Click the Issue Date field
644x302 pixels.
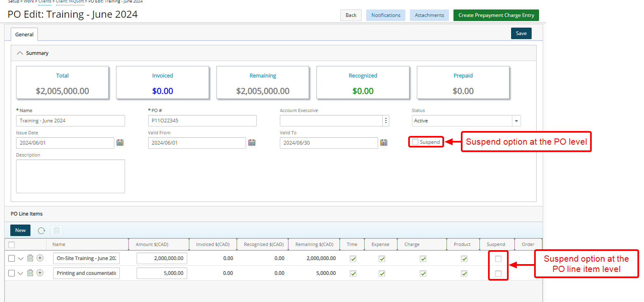(x=65, y=143)
